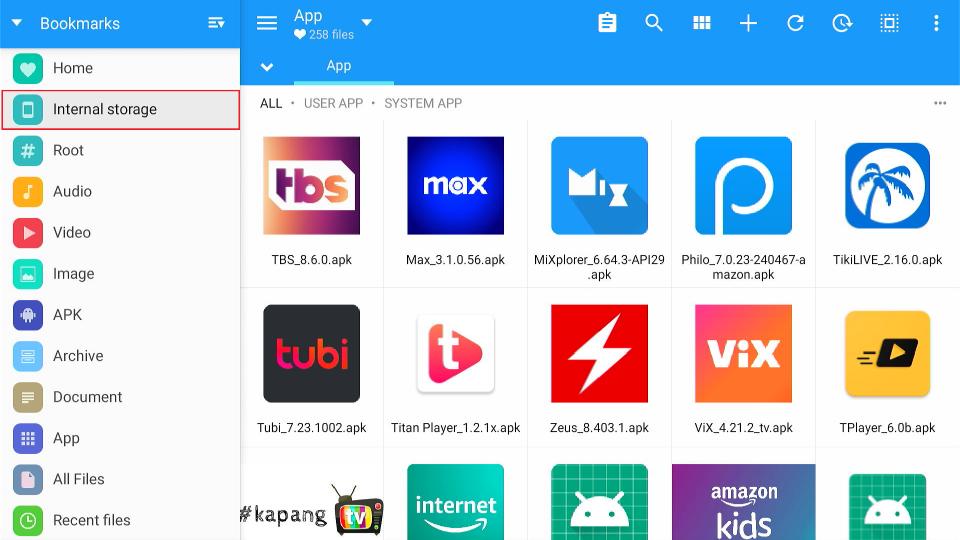Select the SYSTEM APP filter
The image size is (960, 540).
(423, 103)
